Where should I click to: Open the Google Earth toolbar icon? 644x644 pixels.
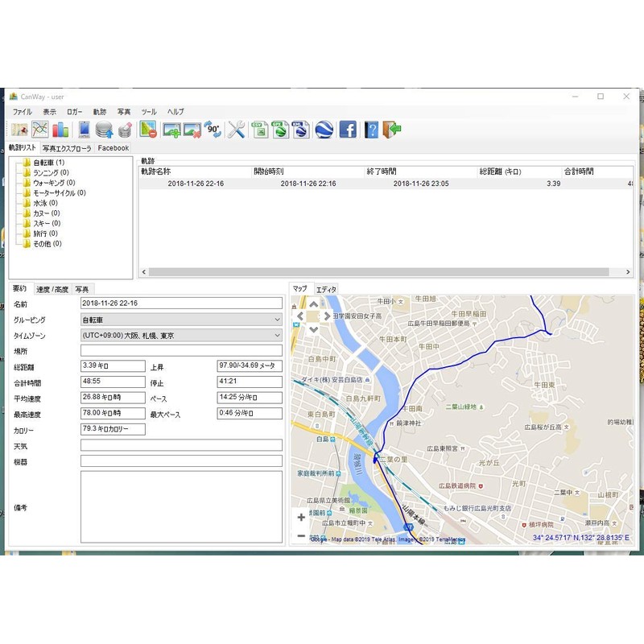[x=324, y=129]
